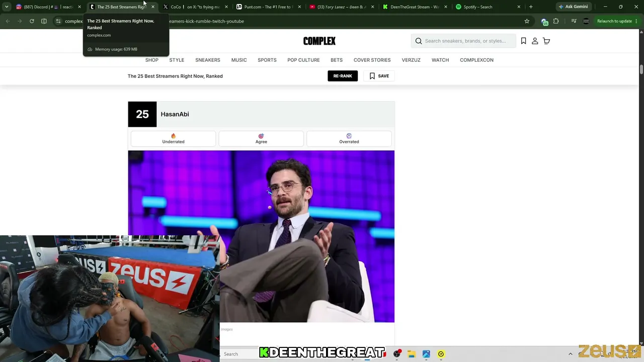Viewport: 644px width, 362px height.
Task: Reload the current page
Action: click(x=32, y=21)
